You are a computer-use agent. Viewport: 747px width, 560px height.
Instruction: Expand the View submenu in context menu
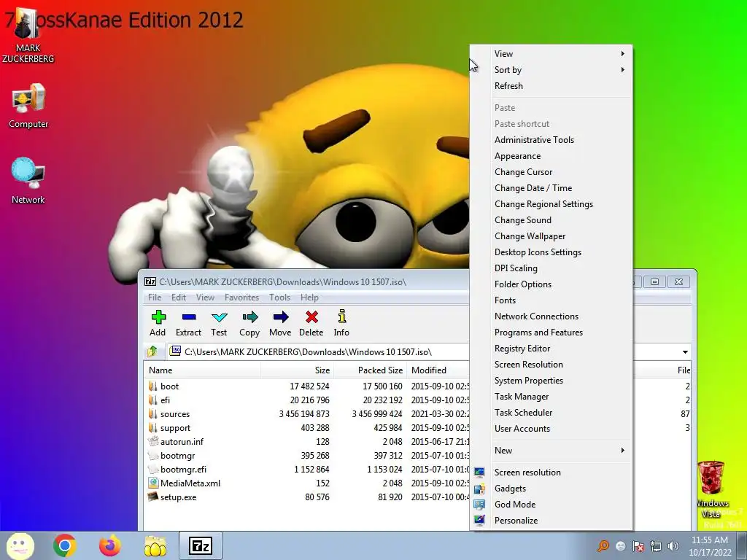pyautogui.click(x=551, y=54)
